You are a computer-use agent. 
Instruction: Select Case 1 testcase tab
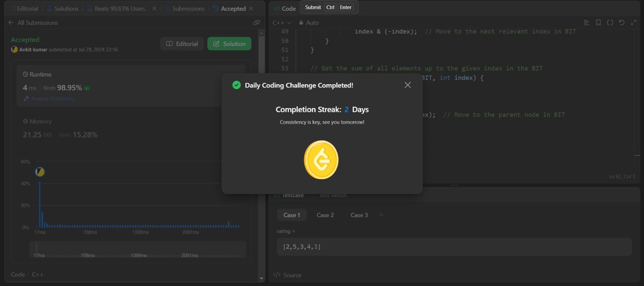(x=291, y=215)
